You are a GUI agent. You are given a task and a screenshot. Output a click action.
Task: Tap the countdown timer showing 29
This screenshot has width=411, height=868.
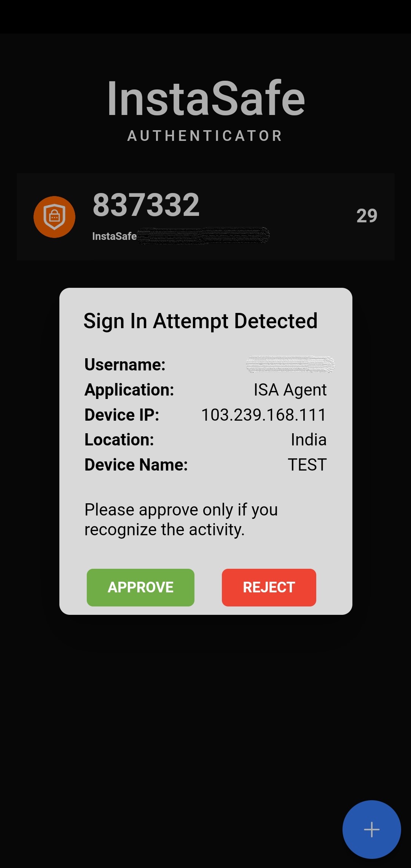click(367, 216)
